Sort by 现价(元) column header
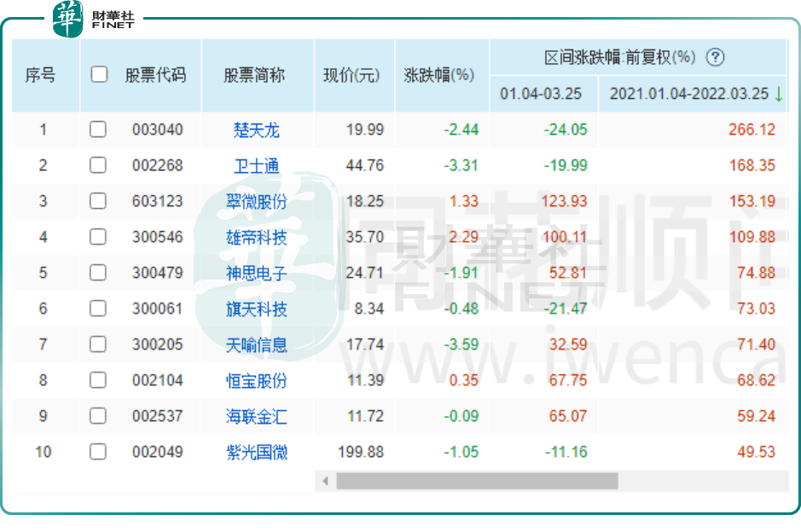The height and width of the screenshot is (532, 801). pyautogui.click(x=351, y=75)
